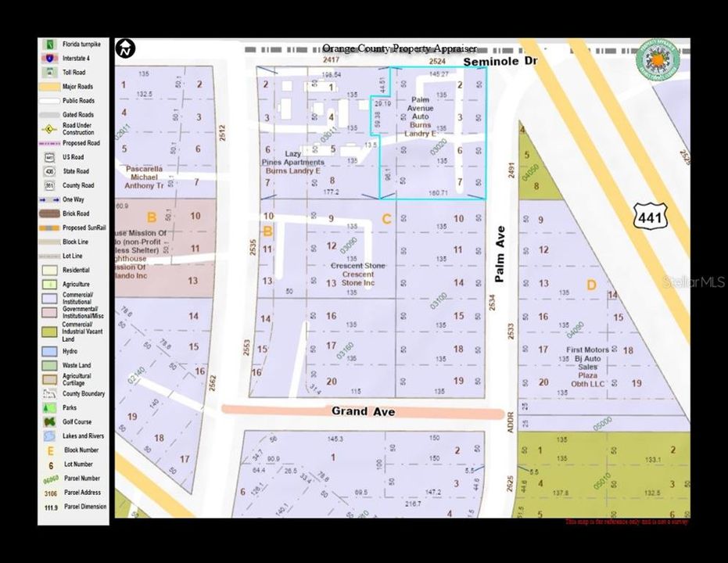
Task: Select the Palm Avenue Auto highlighted parcel
Action: 432,134
